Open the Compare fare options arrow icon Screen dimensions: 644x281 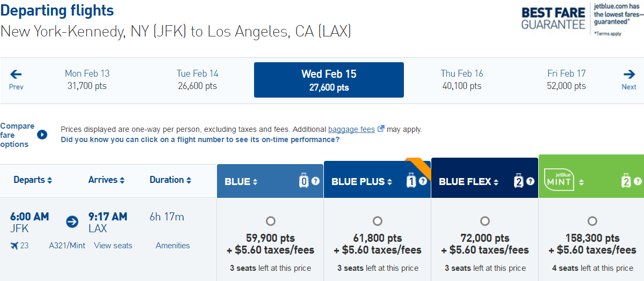pos(42,135)
